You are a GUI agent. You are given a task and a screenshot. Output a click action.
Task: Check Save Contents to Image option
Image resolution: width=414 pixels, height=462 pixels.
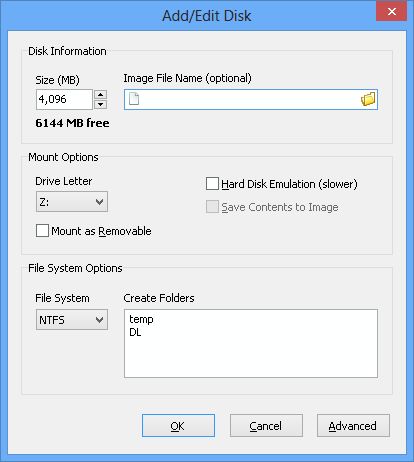(212, 207)
